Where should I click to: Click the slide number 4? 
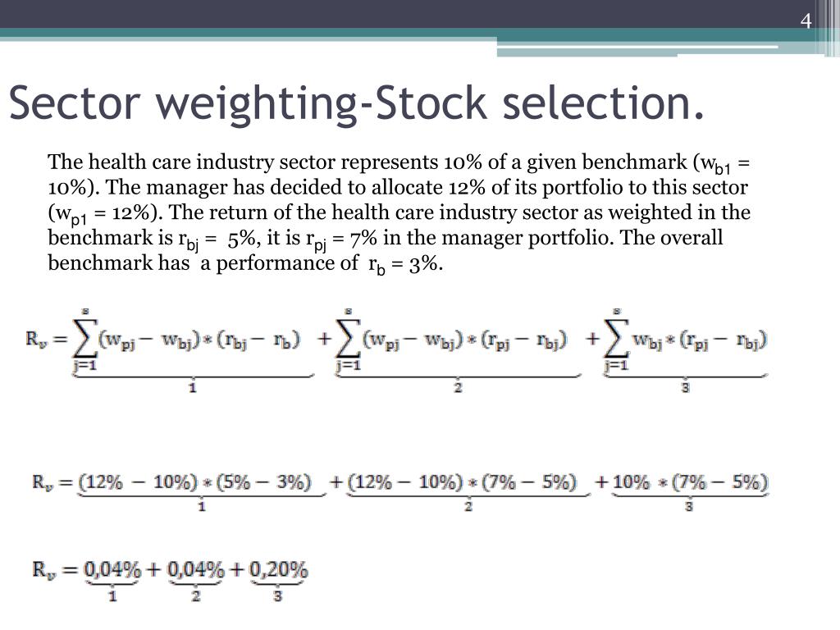pos(806,21)
